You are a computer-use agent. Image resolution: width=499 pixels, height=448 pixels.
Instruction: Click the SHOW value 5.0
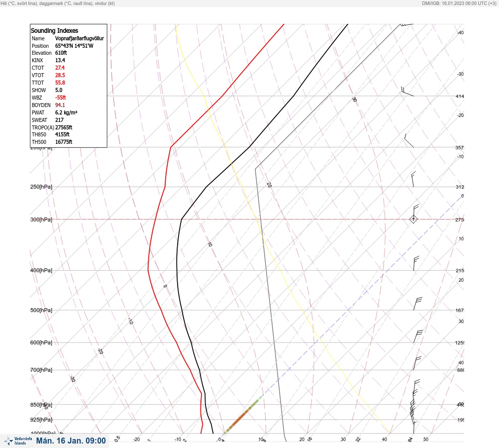(x=59, y=90)
